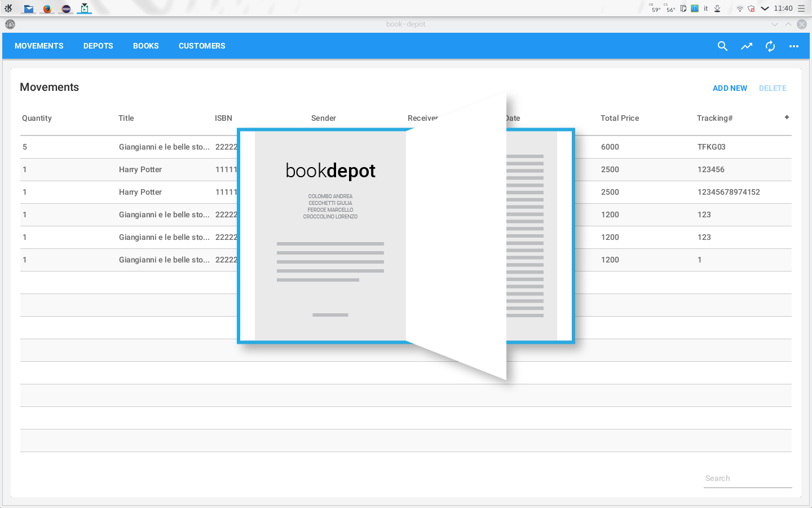Select the tracking cell 12345678974152
The width and height of the screenshot is (812, 508).
click(729, 192)
